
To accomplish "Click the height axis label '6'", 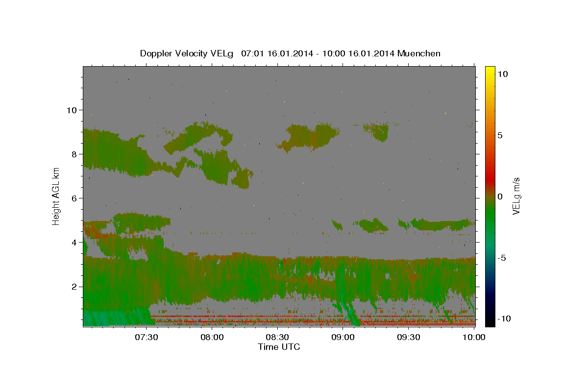I will pyautogui.click(x=73, y=198).
